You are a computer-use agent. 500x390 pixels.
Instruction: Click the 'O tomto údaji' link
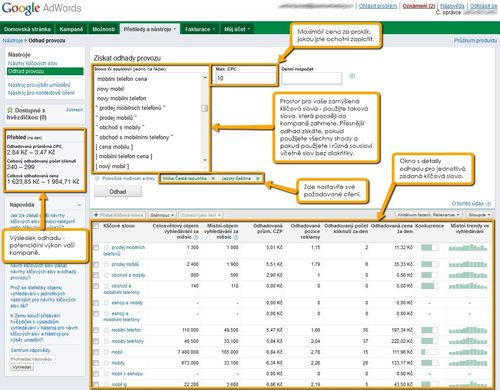[468, 204]
